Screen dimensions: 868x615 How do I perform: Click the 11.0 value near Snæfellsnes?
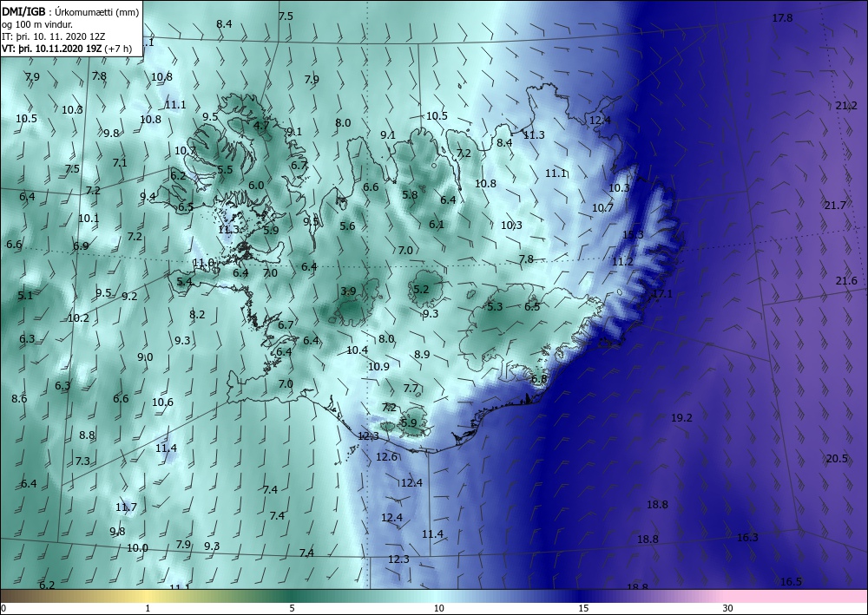[x=203, y=263]
